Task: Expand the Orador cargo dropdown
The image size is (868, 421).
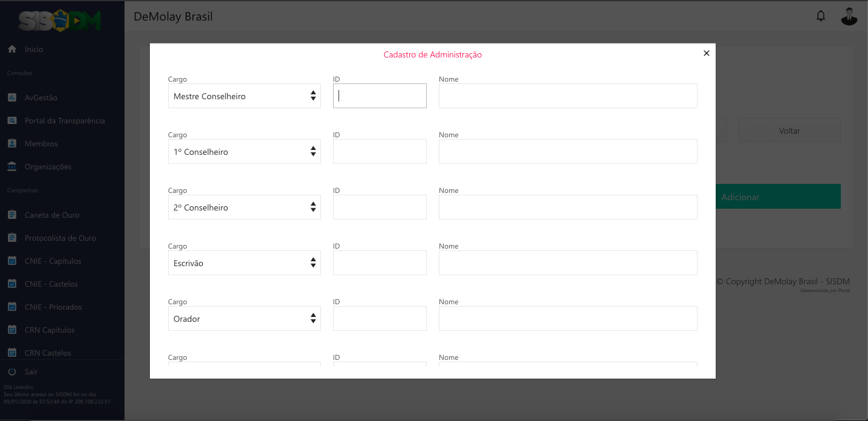Action: click(244, 319)
